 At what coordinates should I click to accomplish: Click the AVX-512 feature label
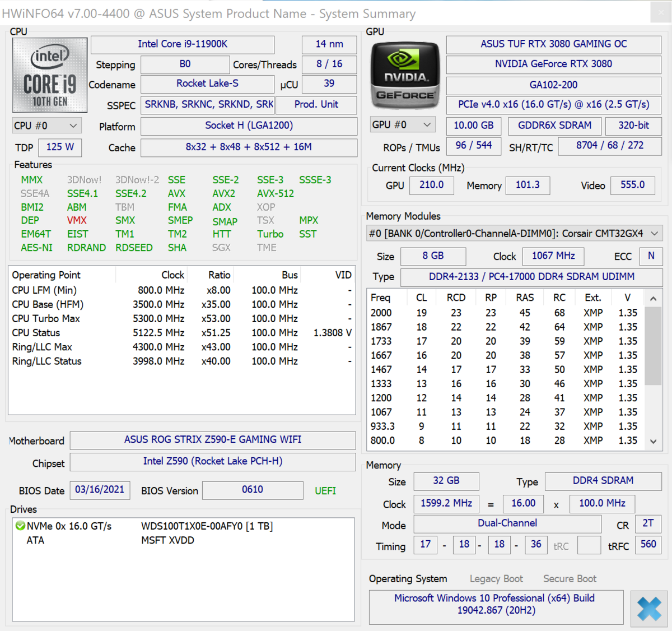click(x=276, y=194)
